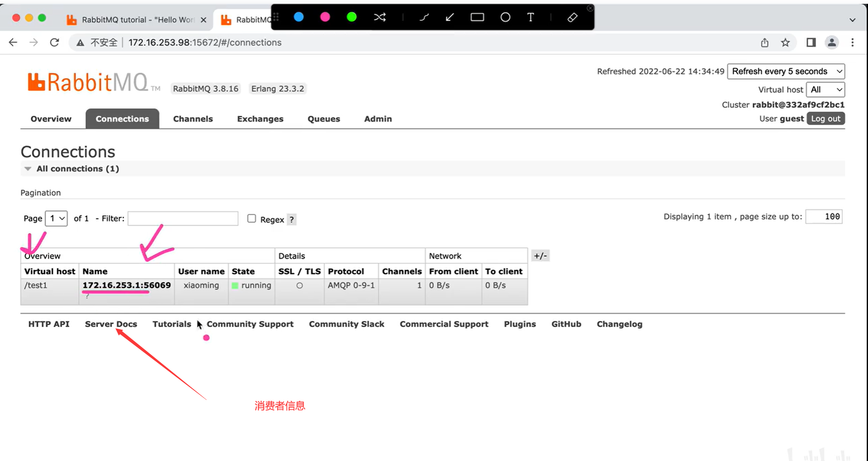Viewport: 868px width, 461px height.
Task: Click the connections Filter input field
Action: (x=183, y=218)
